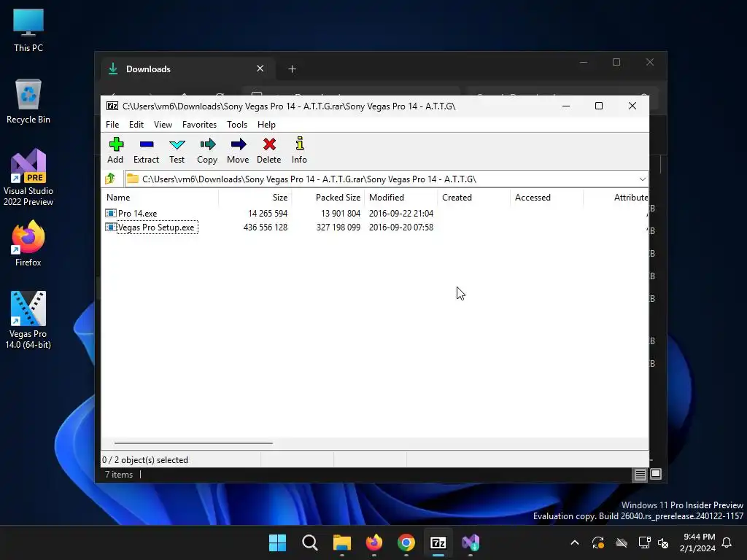Click the Add toolbar button in 7-Zip
Screen dimensions: 747x560
[x=115, y=150]
